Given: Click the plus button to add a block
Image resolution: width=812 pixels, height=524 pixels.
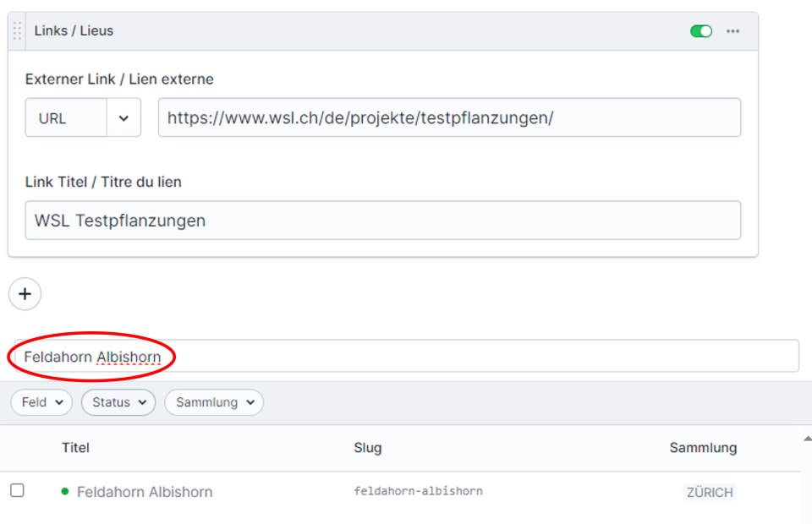Looking at the screenshot, I should pos(25,294).
